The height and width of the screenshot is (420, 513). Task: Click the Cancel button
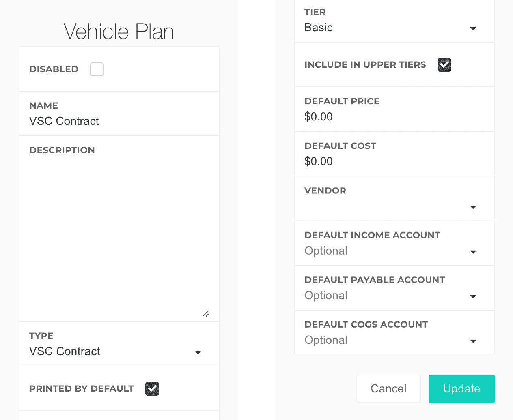click(388, 389)
